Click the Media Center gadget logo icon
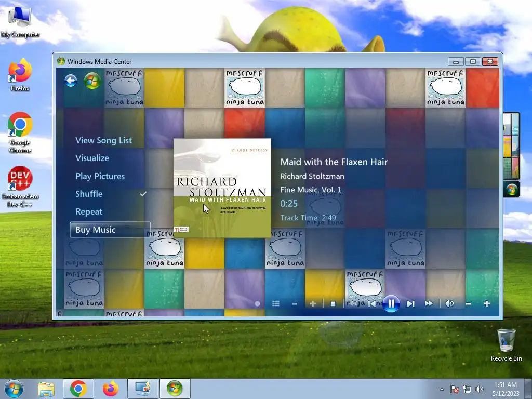 coord(511,189)
